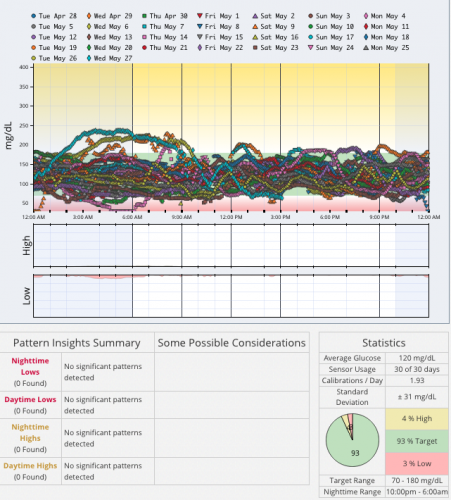Click the ± 31 mg/dL standard deviation

417,397
